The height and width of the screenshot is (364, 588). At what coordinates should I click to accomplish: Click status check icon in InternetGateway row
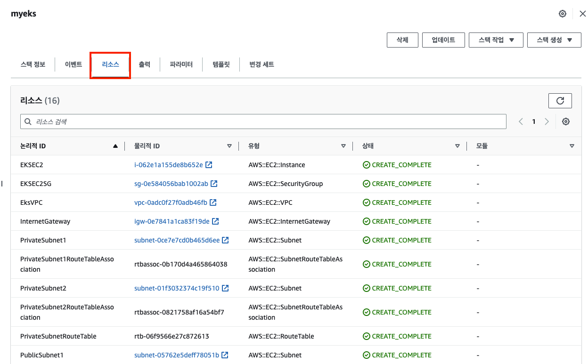(366, 221)
